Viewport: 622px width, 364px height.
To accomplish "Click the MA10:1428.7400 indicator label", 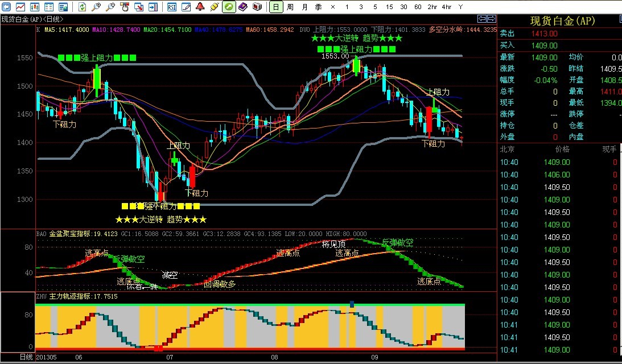I will [x=116, y=30].
